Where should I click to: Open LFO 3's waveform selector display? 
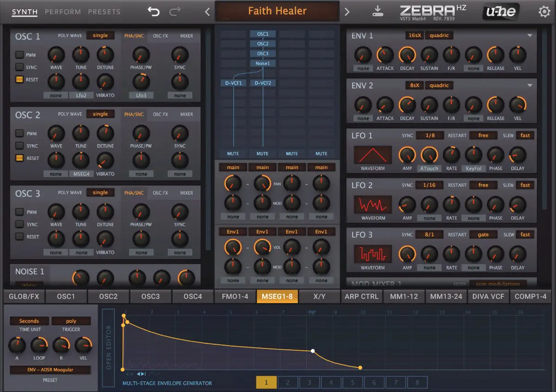[373, 254]
